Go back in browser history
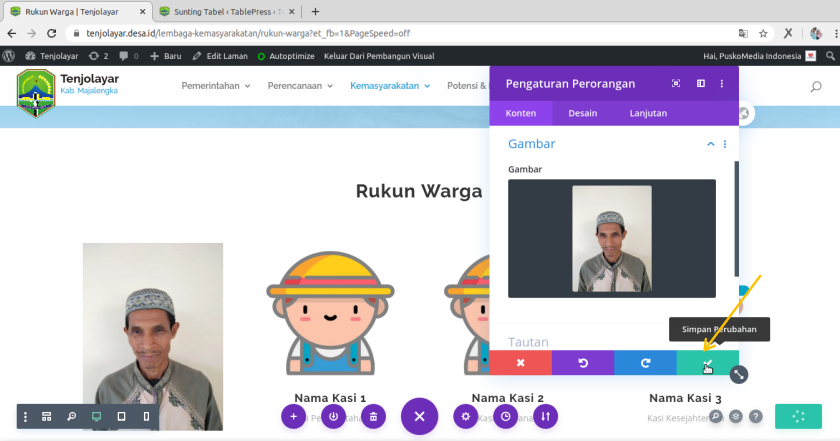The image size is (840, 441). [12, 33]
